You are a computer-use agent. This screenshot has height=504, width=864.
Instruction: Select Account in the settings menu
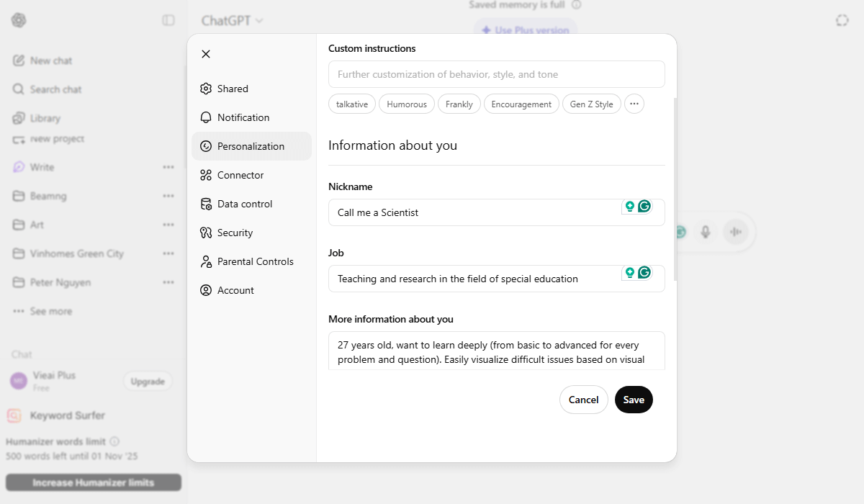[235, 290]
